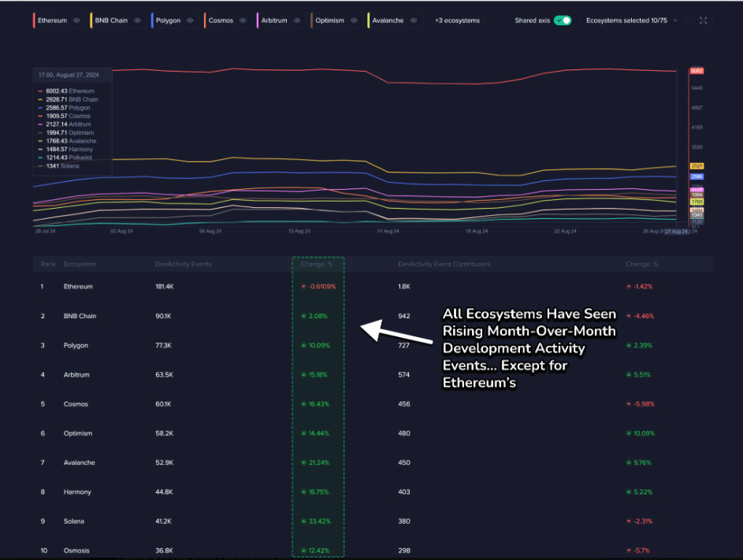
Task: Click Ethereum's 1.8K contributors value
Action: pos(404,287)
